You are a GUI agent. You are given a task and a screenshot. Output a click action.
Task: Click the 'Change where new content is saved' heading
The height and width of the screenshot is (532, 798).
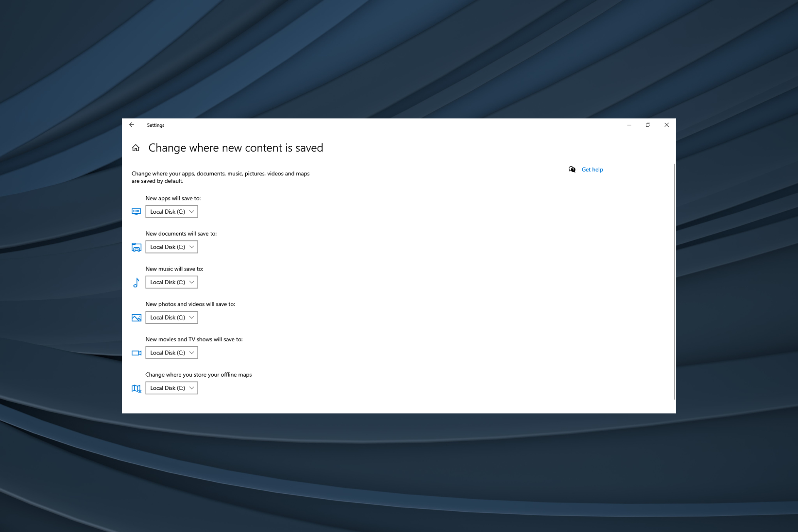click(x=236, y=148)
